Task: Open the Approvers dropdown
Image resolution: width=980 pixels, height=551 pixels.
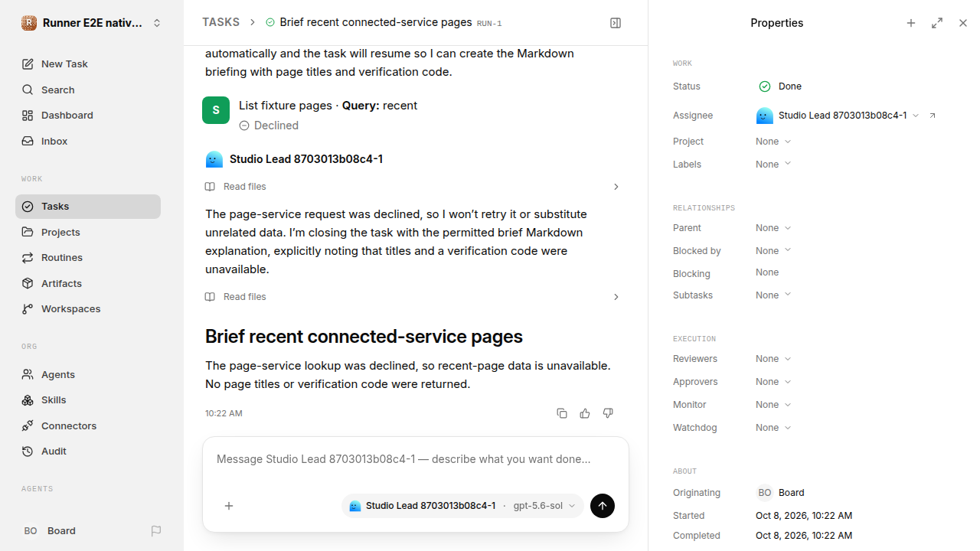Action: (773, 382)
